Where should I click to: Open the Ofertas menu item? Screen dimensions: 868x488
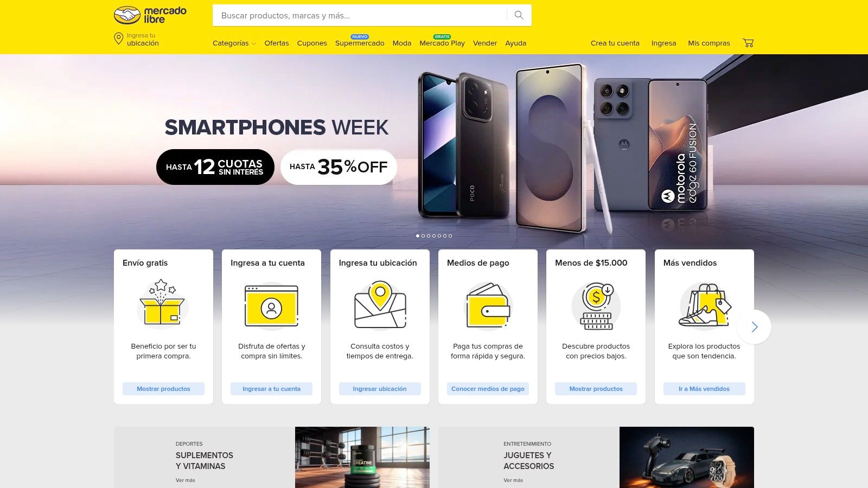277,43
